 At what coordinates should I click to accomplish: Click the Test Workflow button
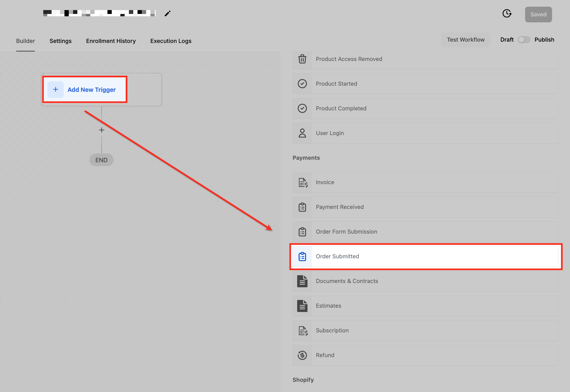pyautogui.click(x=466, y=40)
